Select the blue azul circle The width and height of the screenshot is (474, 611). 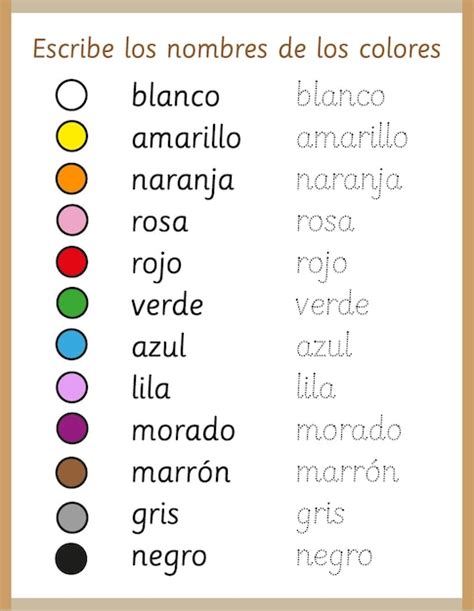[71, 344]
